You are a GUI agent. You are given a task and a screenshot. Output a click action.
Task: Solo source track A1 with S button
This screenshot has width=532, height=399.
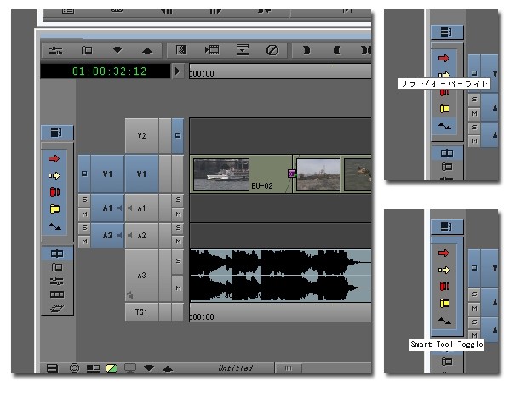tap(84, 200)
